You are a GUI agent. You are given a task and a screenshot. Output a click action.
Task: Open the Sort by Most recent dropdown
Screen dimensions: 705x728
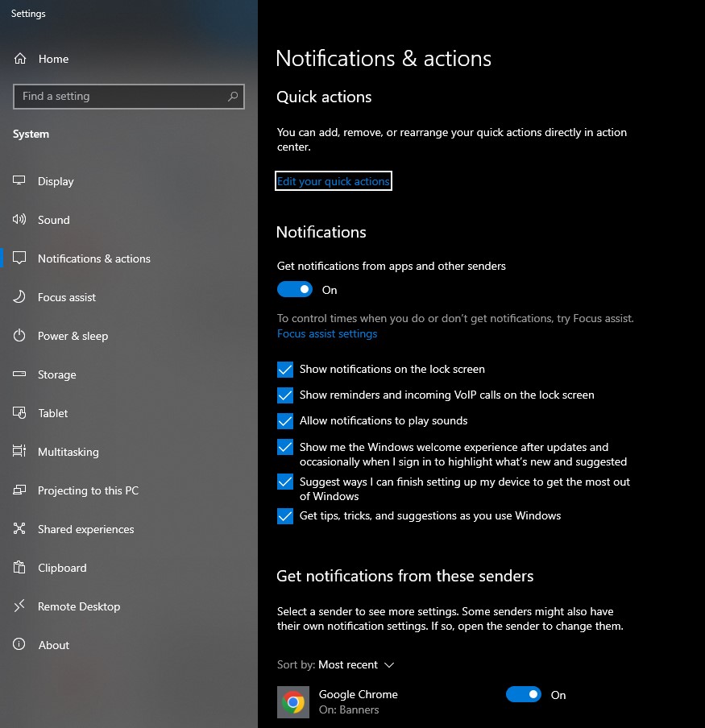(x=359, y=664)
